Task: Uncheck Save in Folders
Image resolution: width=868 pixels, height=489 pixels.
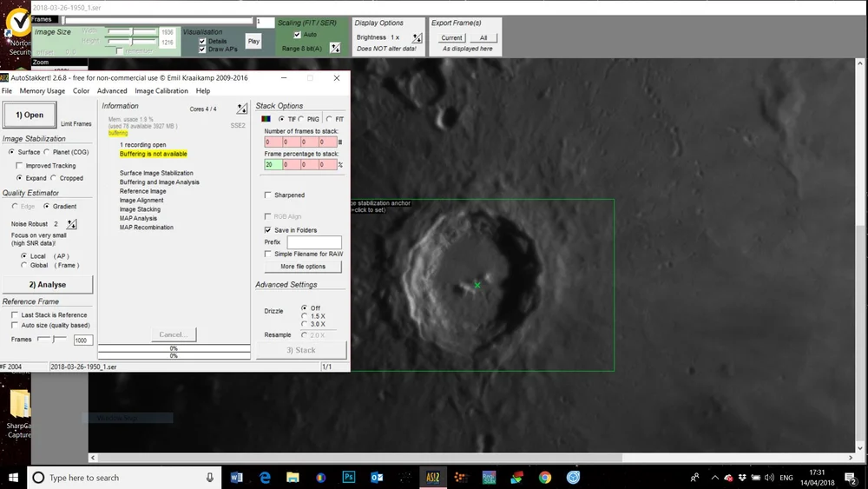Action: click(x=268, y=230)
